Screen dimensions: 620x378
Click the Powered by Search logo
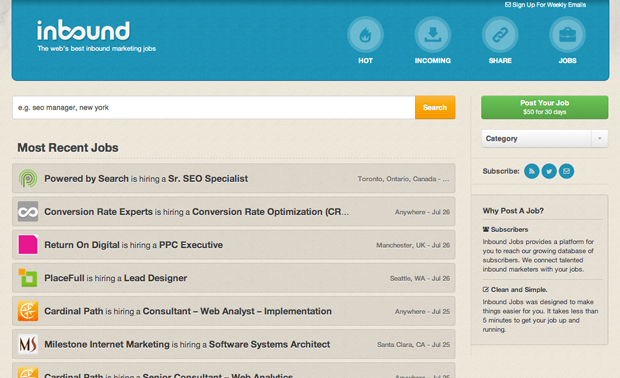coord(28,179)
